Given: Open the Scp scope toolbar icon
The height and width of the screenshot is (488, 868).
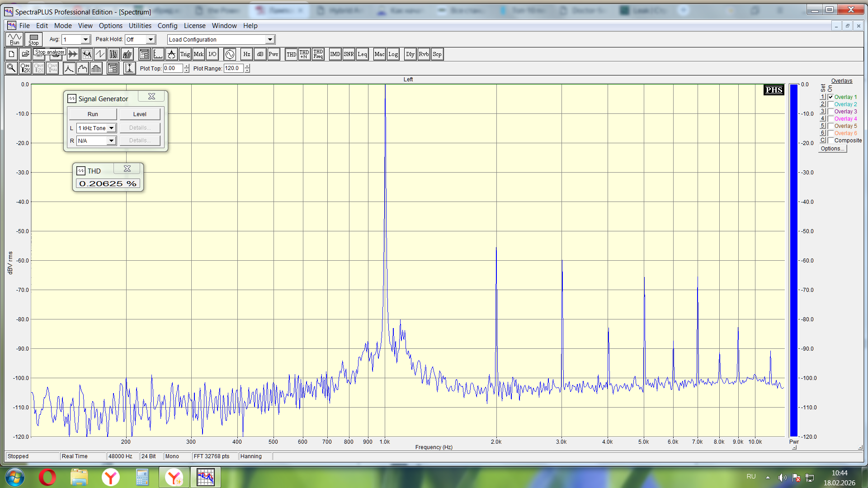Looking at the screenshot, I should [x=437, y=54].
